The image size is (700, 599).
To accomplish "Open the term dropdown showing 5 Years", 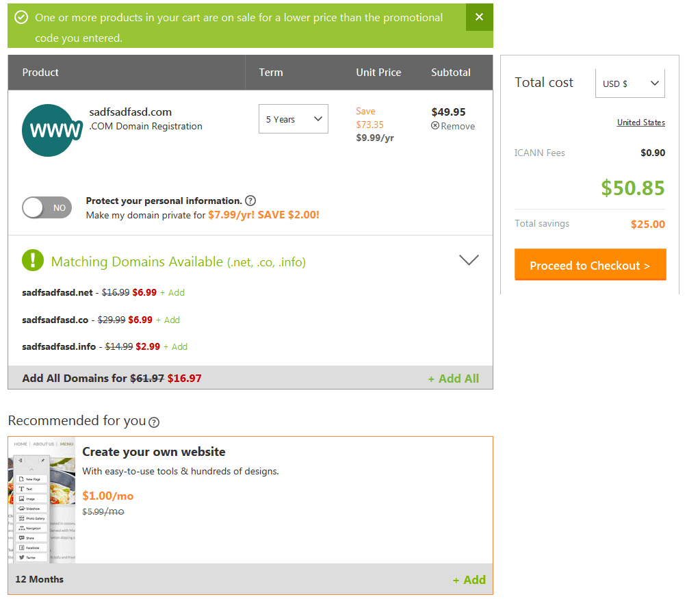I will pyautogui.click(x=293, y=118).
